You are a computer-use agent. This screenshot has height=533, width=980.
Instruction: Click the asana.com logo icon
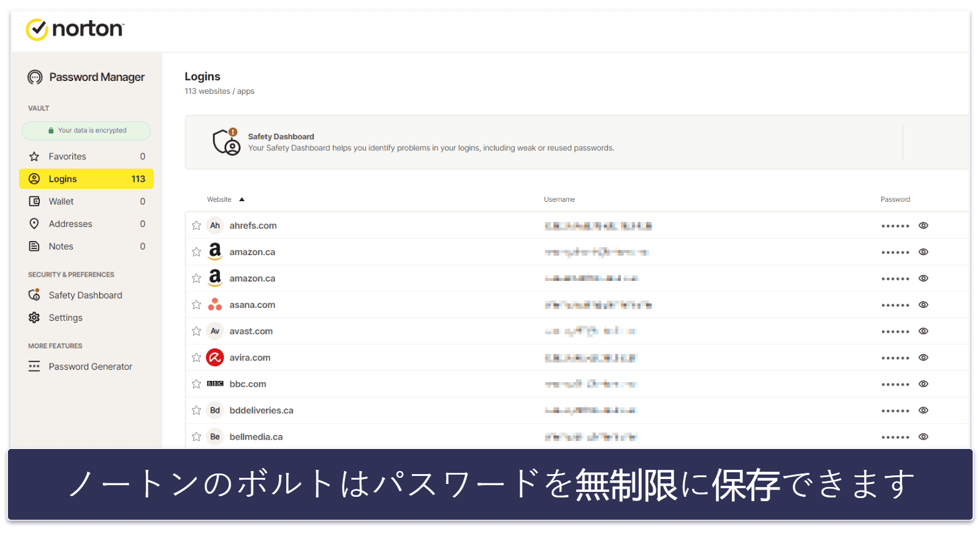215,305
